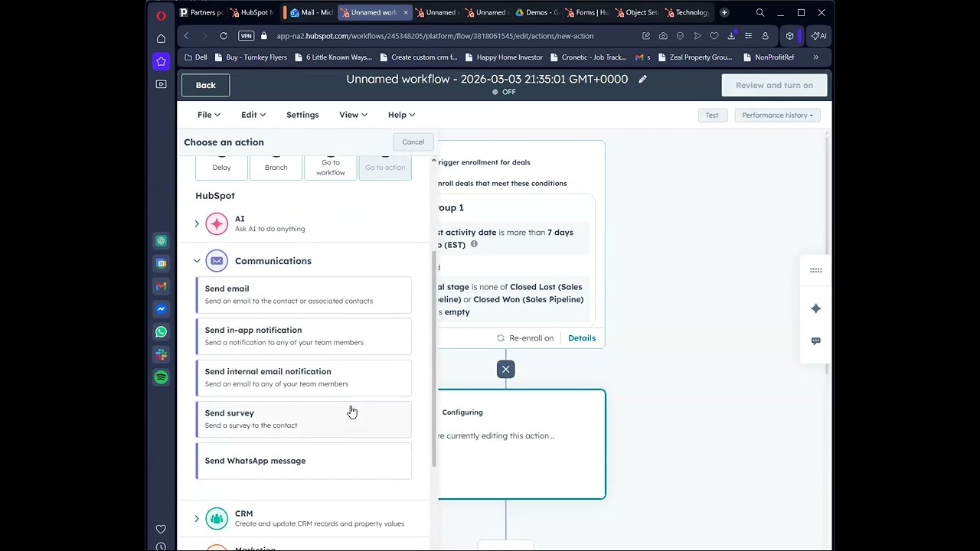Collapse the Communications category
980x551 pixels.
(x=197, y=261)
